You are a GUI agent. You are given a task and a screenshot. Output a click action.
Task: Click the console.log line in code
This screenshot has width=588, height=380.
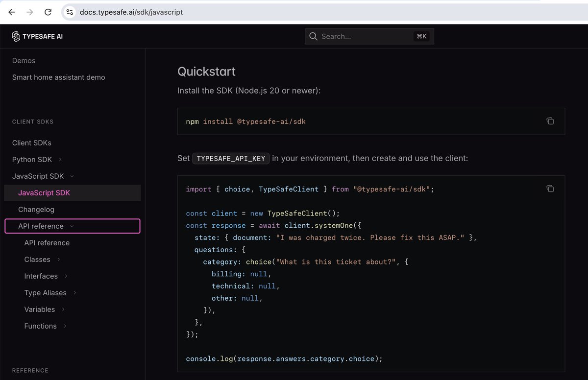(284, 359)
